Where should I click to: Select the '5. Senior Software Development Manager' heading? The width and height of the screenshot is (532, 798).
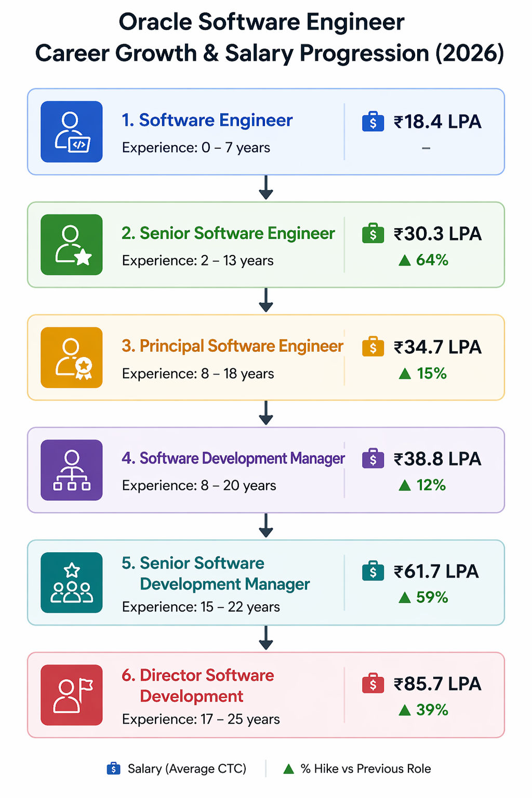pos(216,574)
